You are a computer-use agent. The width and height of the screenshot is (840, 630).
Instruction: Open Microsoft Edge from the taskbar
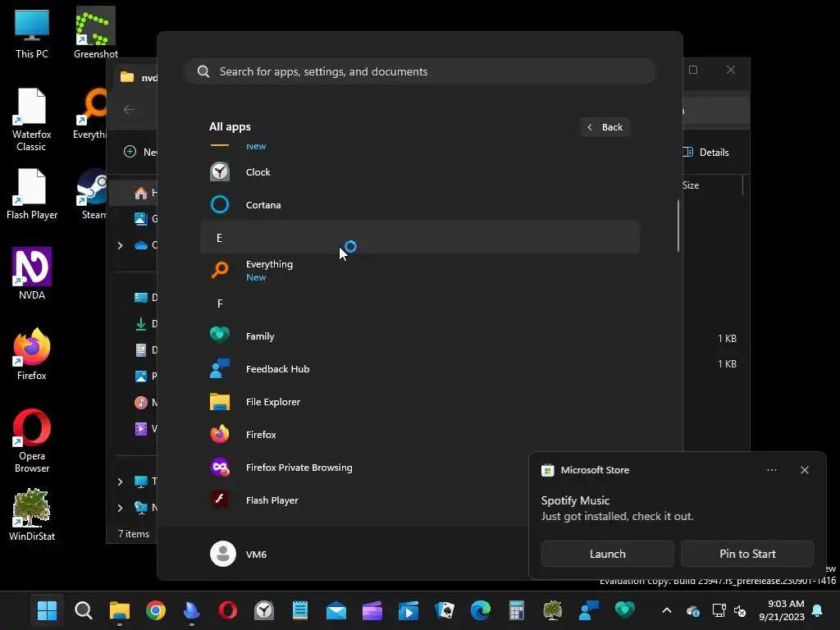pyautogui.click(x=481, y=610)
